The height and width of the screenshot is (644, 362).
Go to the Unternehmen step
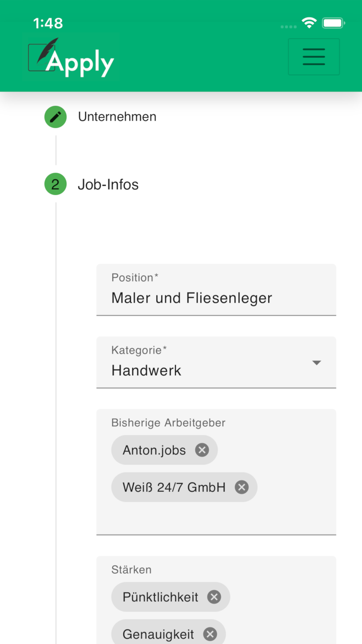coord(117,117)
